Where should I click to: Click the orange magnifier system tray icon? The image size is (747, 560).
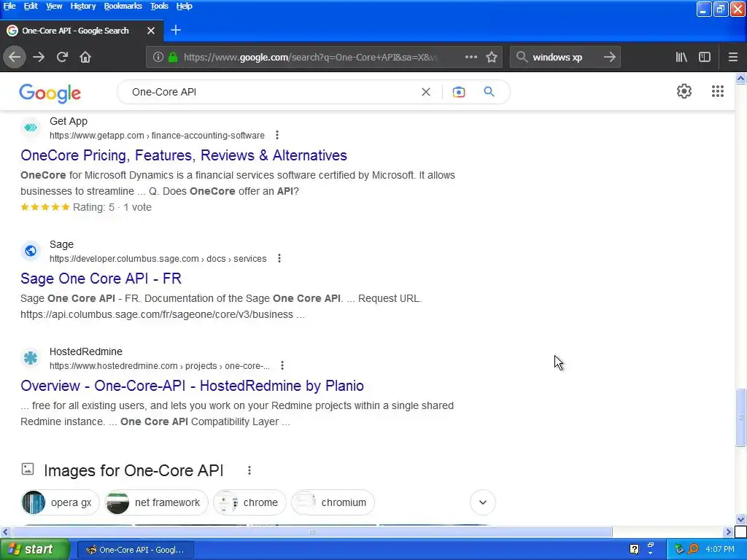693,550
